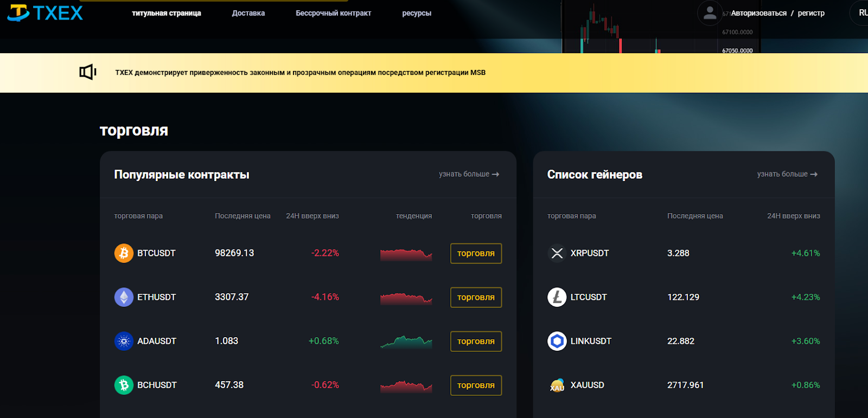Image resolution: width=868 pixels, height=418 pixels.
Task: Open the Бессрочный контракт menu item
Action: click(x=333, y=13)
